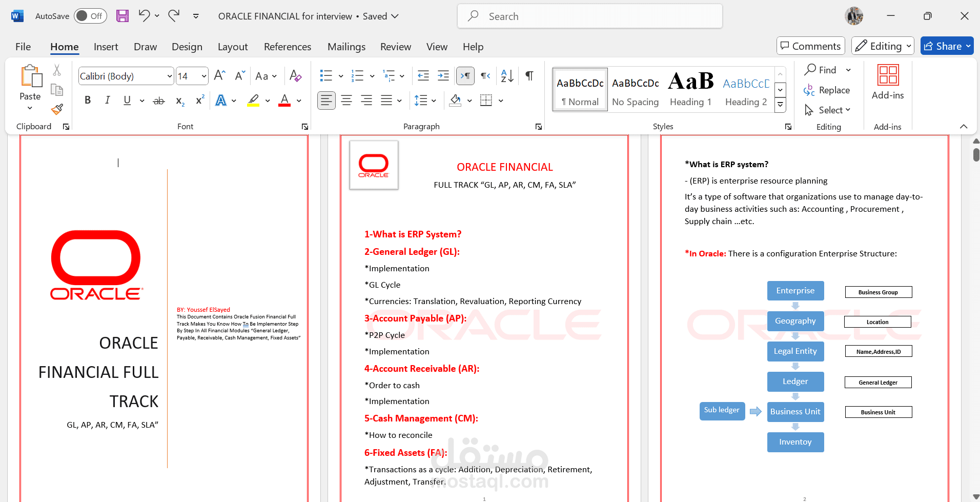Clear all formatting from the selection

coord(295,76)
